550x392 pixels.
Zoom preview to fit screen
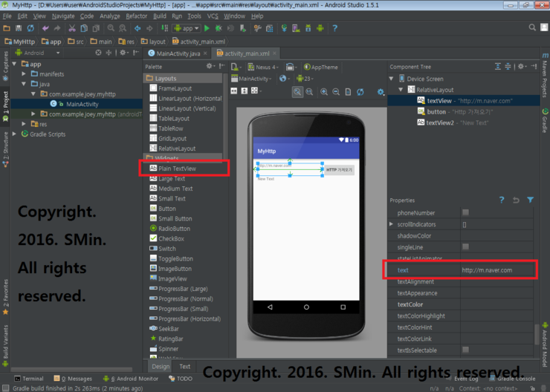coord(297,92)
